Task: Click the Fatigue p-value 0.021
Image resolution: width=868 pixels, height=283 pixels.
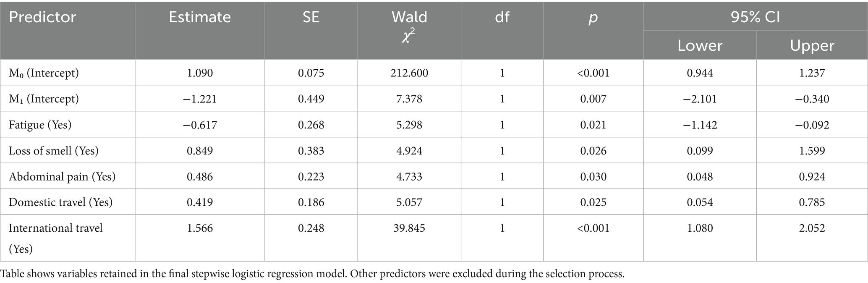Action: click(x=593, y=125)
